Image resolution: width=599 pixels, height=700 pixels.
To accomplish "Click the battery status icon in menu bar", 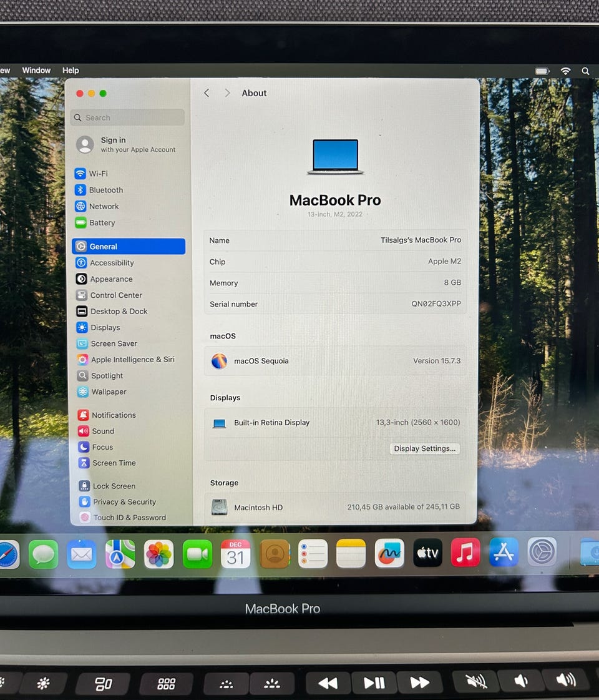I will click(542, 71).
